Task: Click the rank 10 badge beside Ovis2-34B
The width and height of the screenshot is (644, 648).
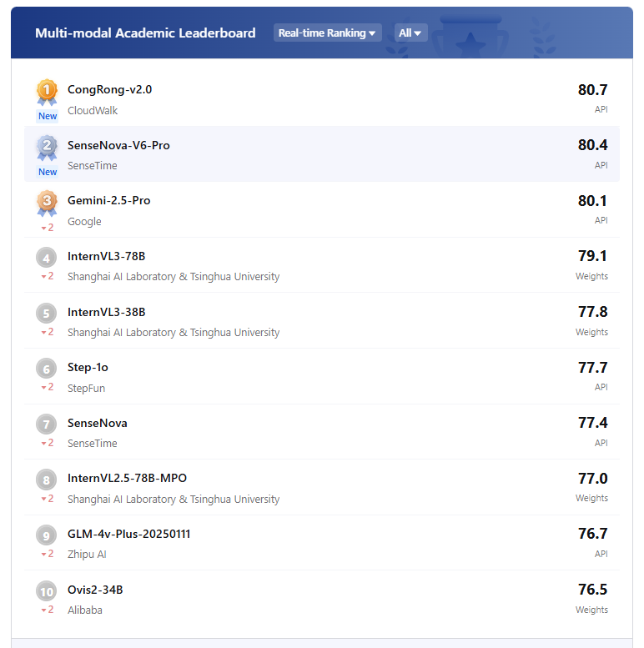Action: tap(46, 591)
